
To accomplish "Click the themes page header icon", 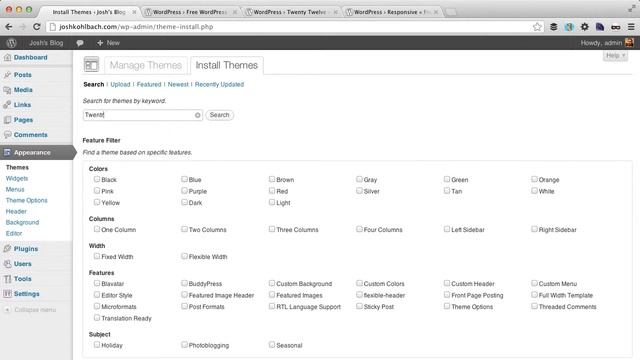I will [x=91, y=64].
